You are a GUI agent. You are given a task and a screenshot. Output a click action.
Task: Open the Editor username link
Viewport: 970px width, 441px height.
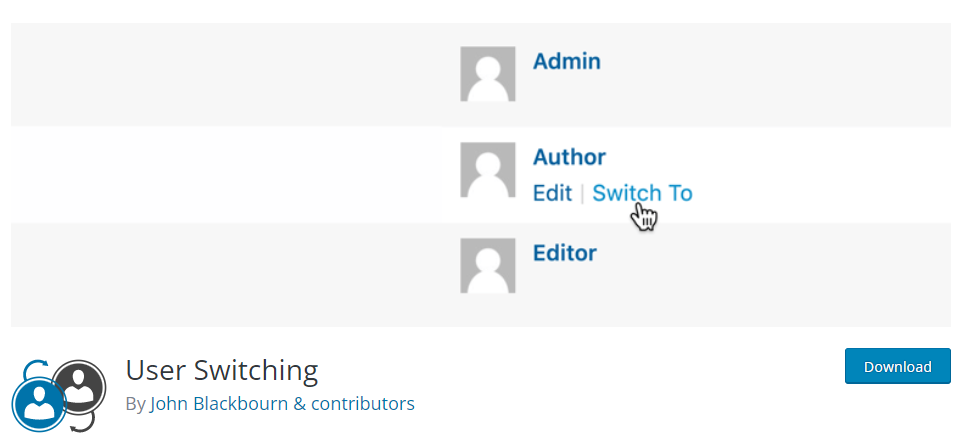tap(565, 253)
